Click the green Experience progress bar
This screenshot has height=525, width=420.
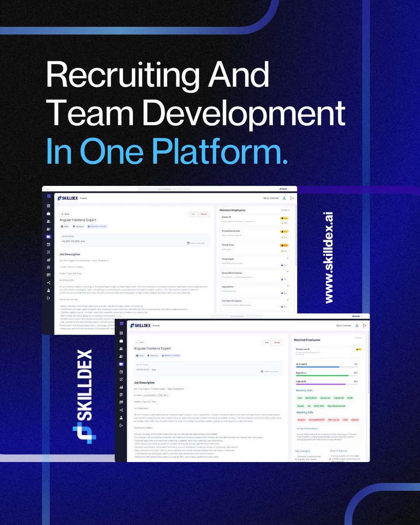(x=327, y=375)
